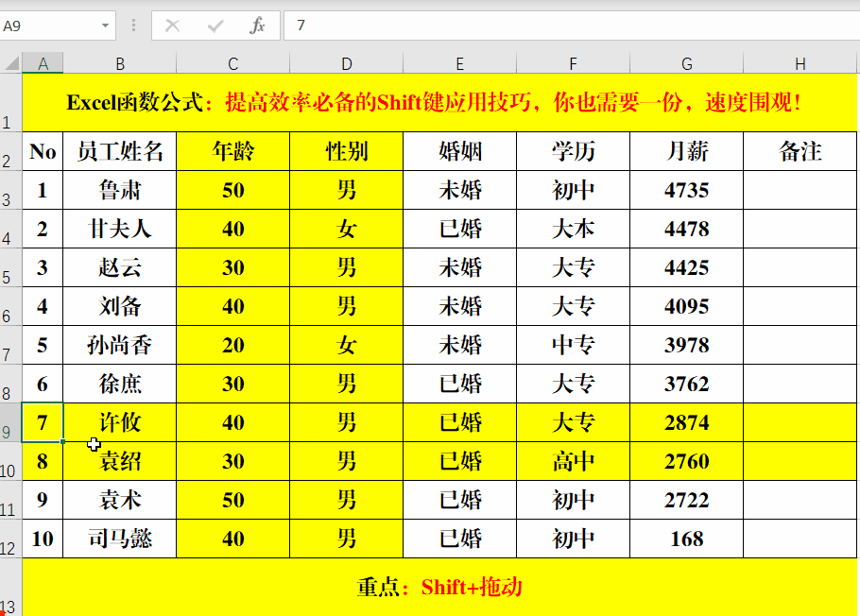Click the salary cell '2760'
The width and height of the screenshot is (860, 616).
[687, 461]
